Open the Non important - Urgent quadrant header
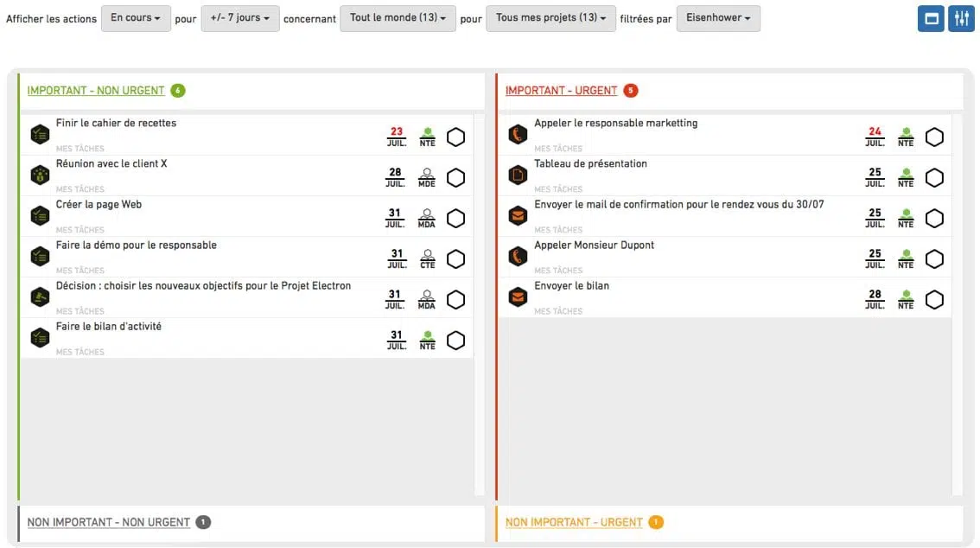The width and height of the screenshot is (980, 548). point(574,522)
